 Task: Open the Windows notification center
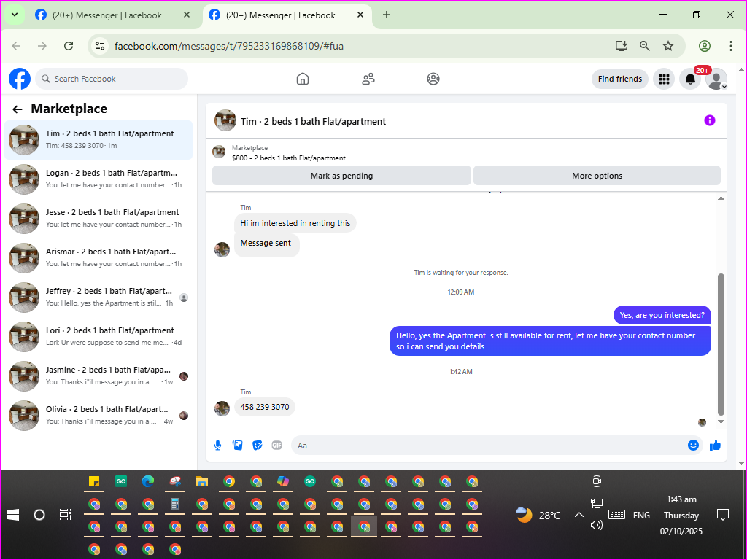tap(723, 515)
